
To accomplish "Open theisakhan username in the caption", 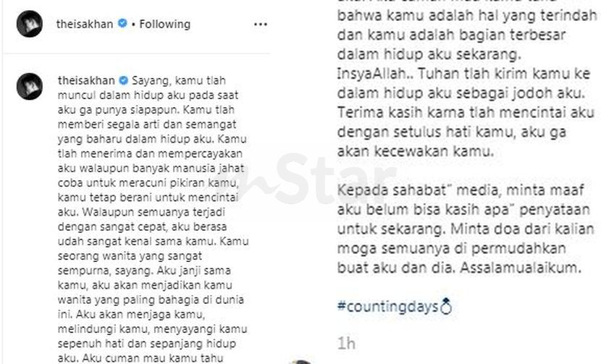I will tap(86, 80).
